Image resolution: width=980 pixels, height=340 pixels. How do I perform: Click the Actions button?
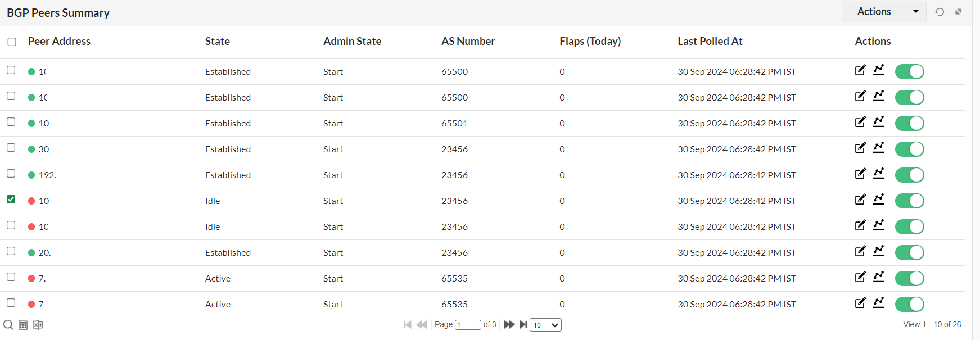point(873,11)
